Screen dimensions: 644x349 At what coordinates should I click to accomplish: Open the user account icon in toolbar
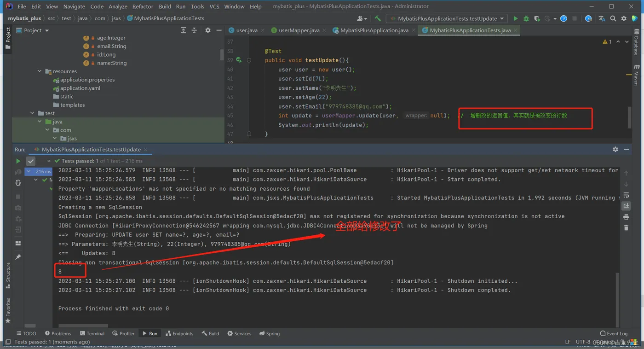point(362,18)
